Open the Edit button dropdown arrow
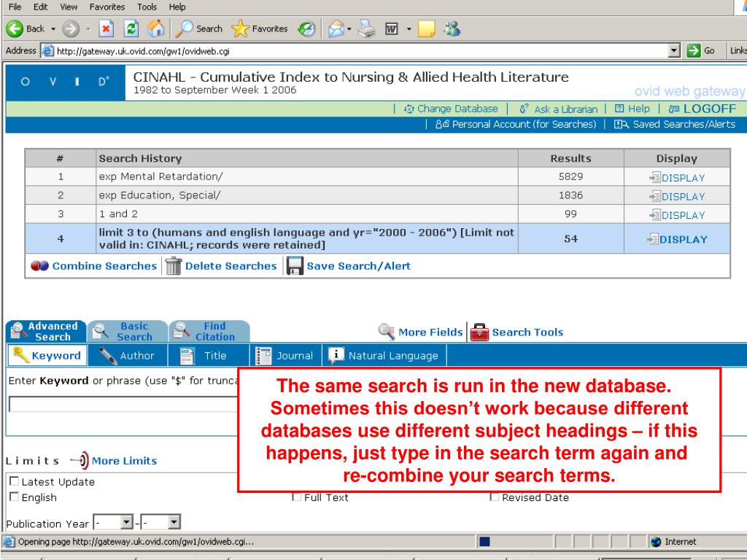This screenshot has height=560, width=747. pos(409,29)
